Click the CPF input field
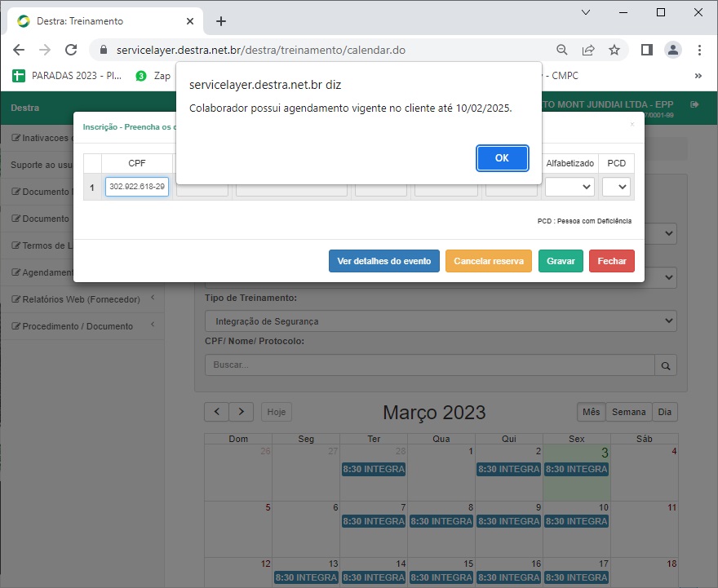 tap(137, 188)
